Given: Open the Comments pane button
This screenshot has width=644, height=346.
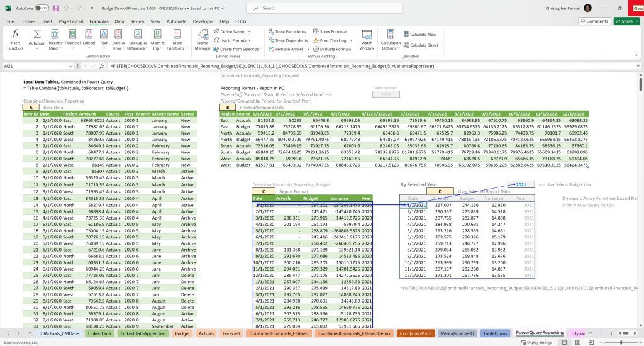Looking at the screenshot, I should 594,21.
